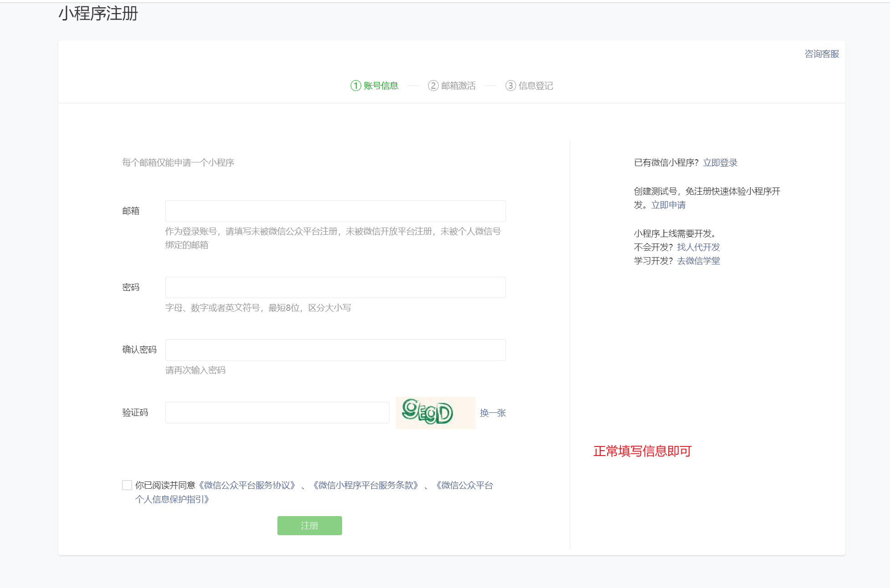The height and width of the screenshot is (588, 890).
Task: Focus the 密码 password input field
Action: click(x=335, y=287)
